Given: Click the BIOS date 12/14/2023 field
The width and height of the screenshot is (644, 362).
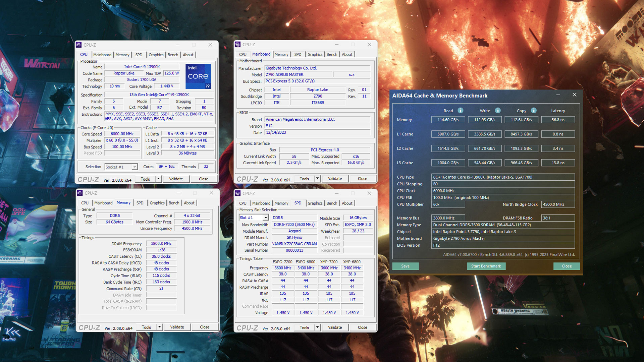Looking at the screenshot, I should (317, 132).
